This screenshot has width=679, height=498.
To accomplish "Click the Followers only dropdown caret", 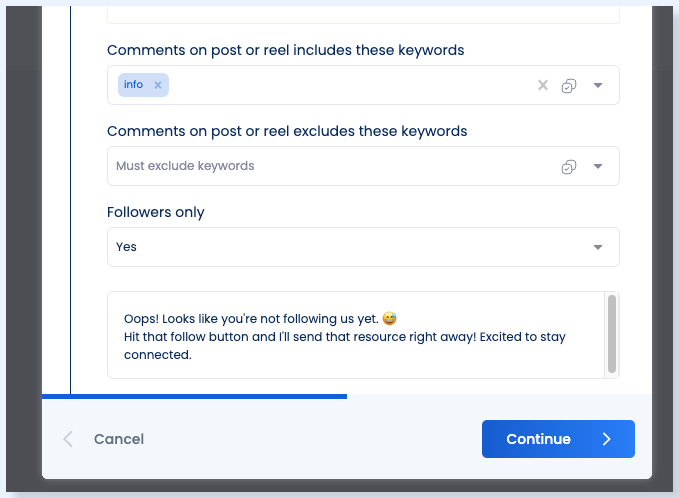I will [x=598, y=247].
